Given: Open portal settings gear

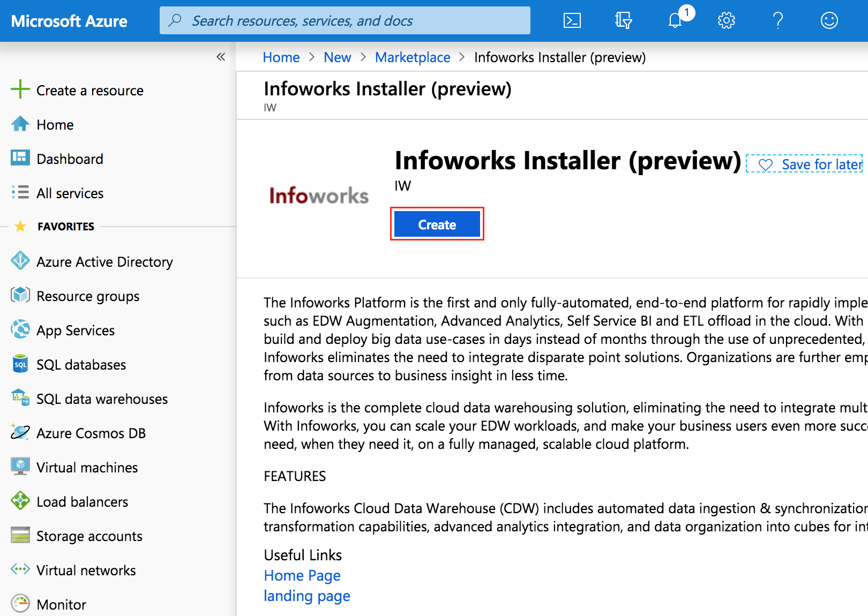Looking at the screenshot, I should pos(726,21).
